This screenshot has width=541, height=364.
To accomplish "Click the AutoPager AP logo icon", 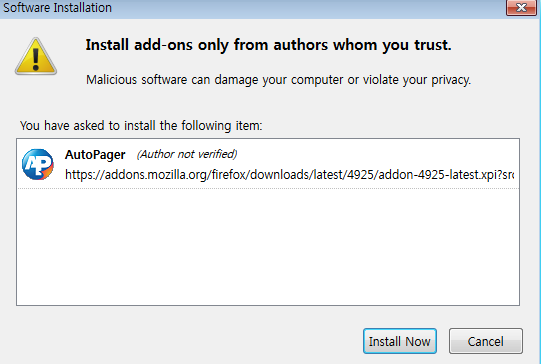I will 38,164.
